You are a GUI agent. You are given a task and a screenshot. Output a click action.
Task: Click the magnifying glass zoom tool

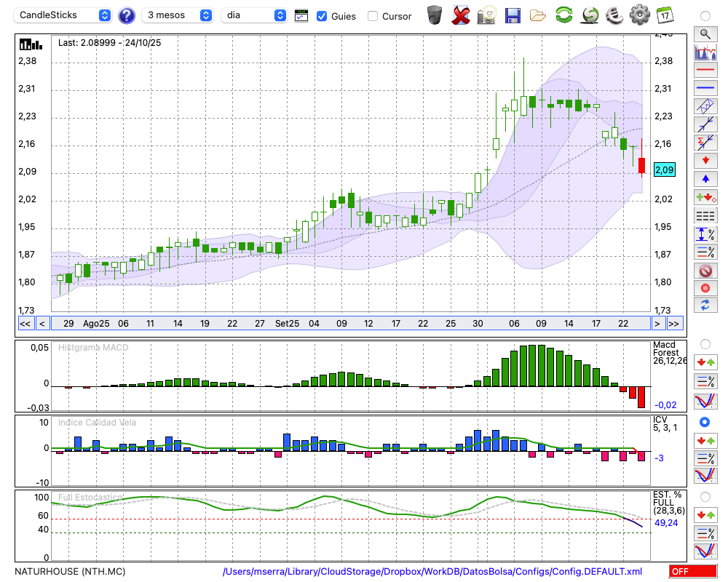pos(705,33)
